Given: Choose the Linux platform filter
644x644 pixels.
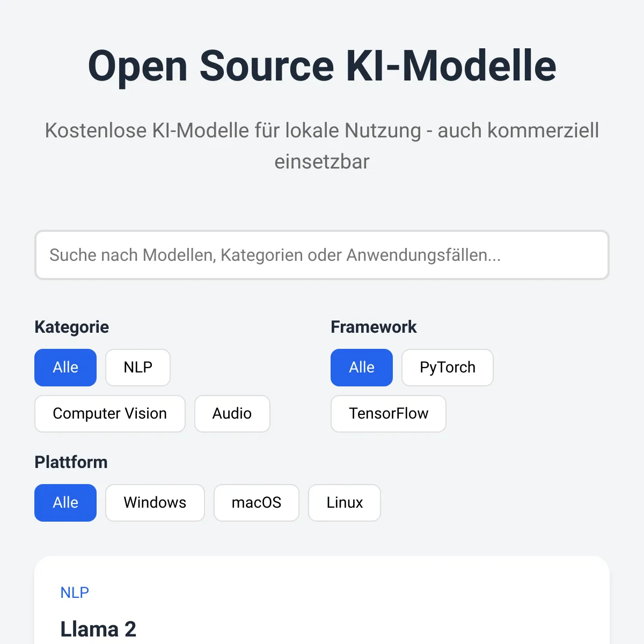Looking at the screenshot, I should [345, 503].
